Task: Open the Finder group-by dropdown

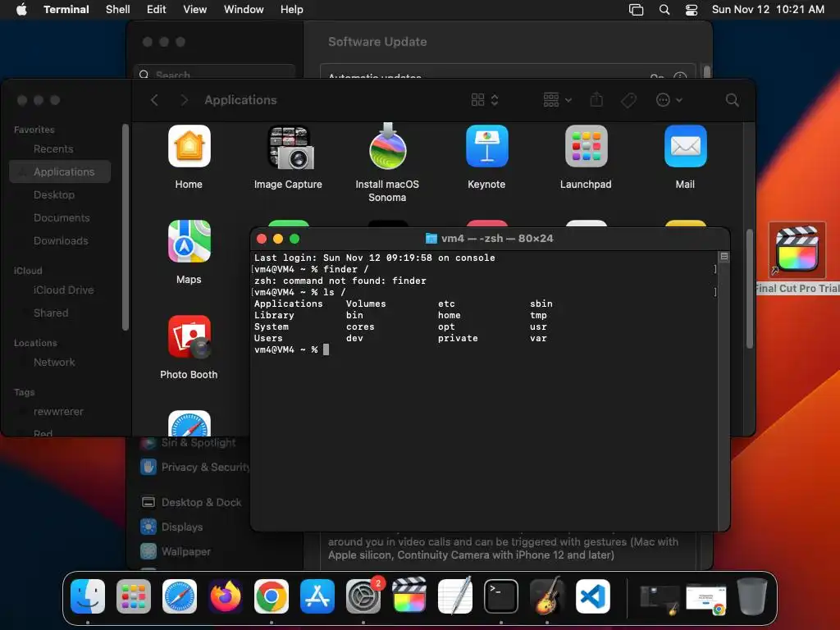Action: [557, 100]
